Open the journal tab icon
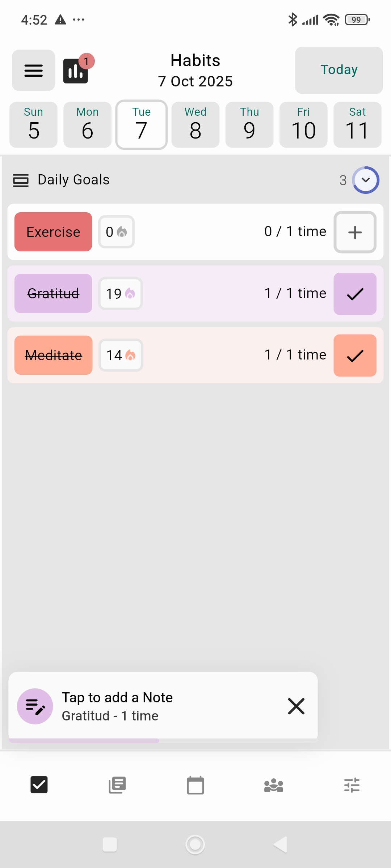Screen dimensions: 391x868 (117, 785)
